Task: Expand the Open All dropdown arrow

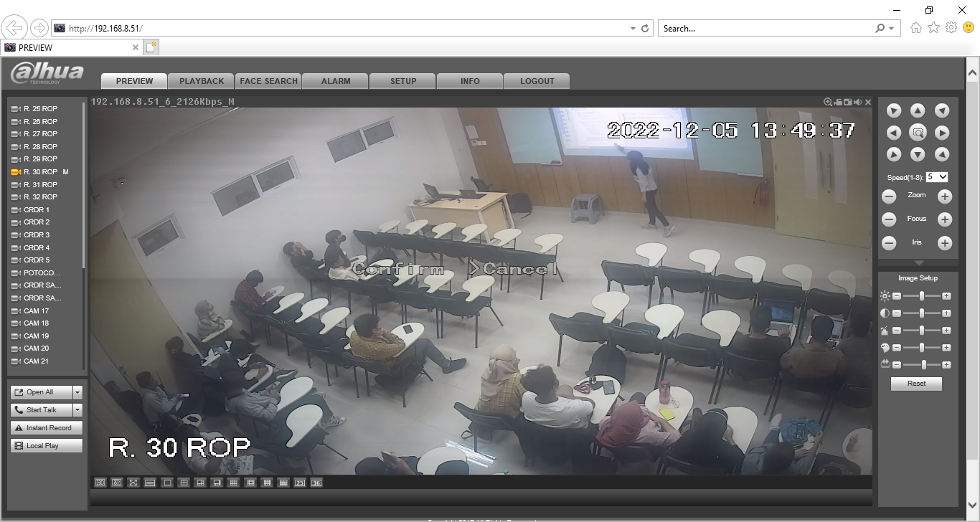Action: point(77,392)
